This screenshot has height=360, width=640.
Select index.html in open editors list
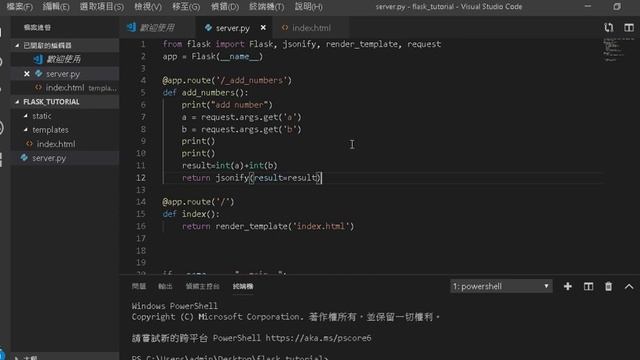[x=65, y=88]
